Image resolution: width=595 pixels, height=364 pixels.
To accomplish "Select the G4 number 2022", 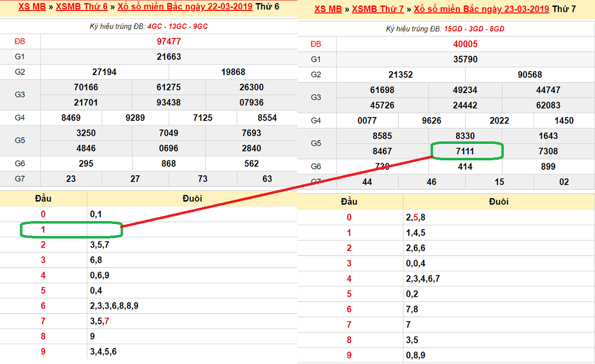I will [x=499, y=121].
